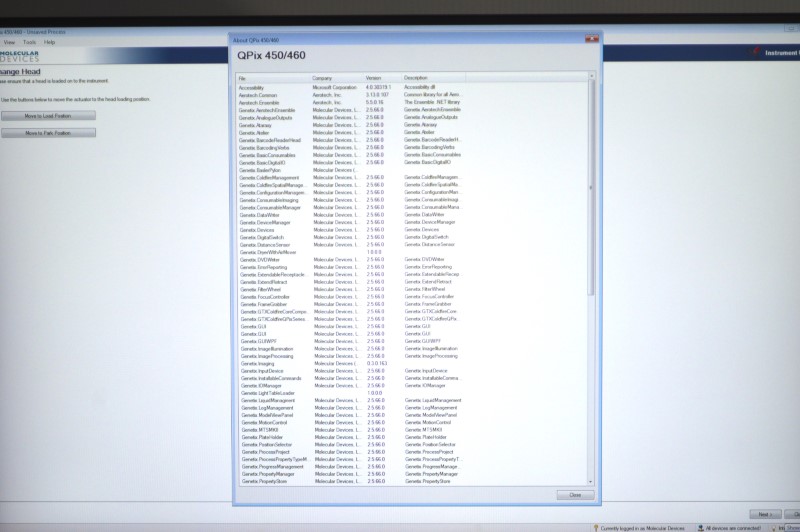Image resolution: width=800 pixels, height=532 pixels.
Task: Sort list by Company column header
Action: (337, 78)
